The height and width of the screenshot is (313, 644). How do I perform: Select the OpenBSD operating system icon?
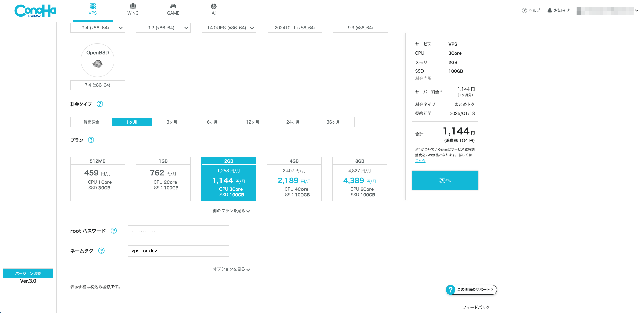[x=97, y=60]
